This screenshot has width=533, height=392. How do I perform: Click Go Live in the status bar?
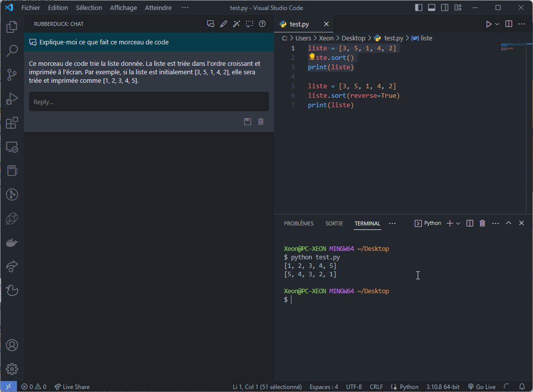(482, 387)
